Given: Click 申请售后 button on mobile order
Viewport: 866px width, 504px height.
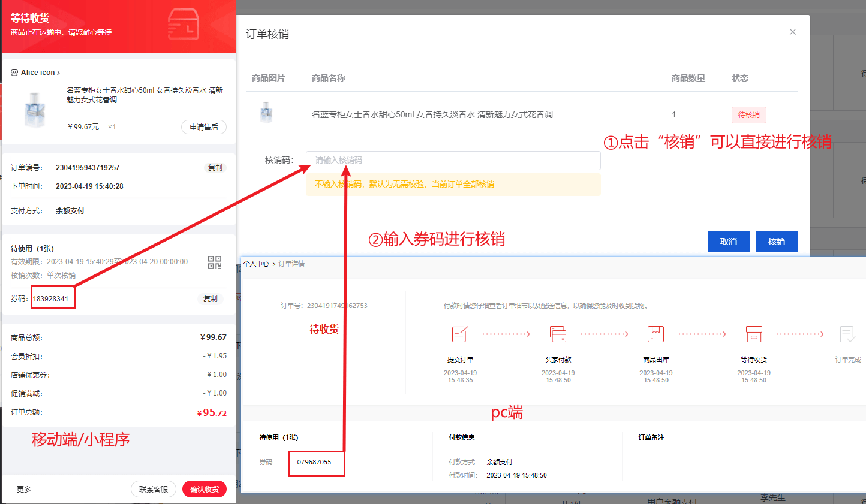Looking at the screenshot, I should 204,127.
